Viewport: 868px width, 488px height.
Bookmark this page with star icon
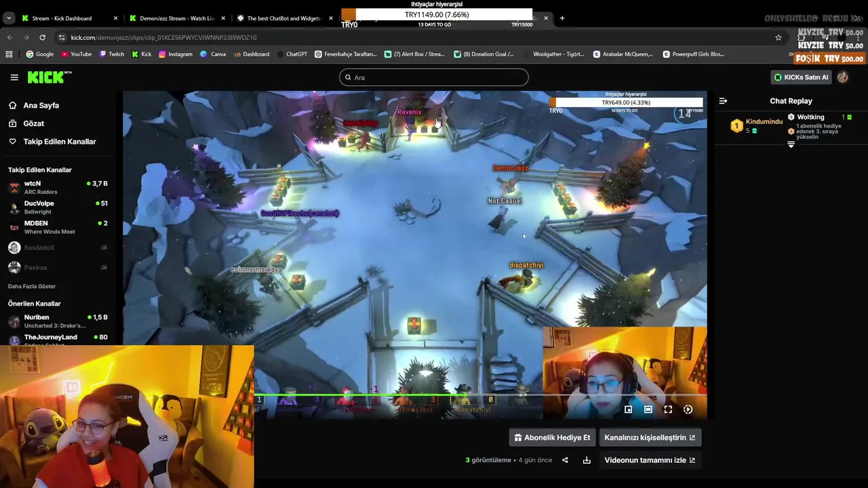pyautogui.click(x=778, y=37)
